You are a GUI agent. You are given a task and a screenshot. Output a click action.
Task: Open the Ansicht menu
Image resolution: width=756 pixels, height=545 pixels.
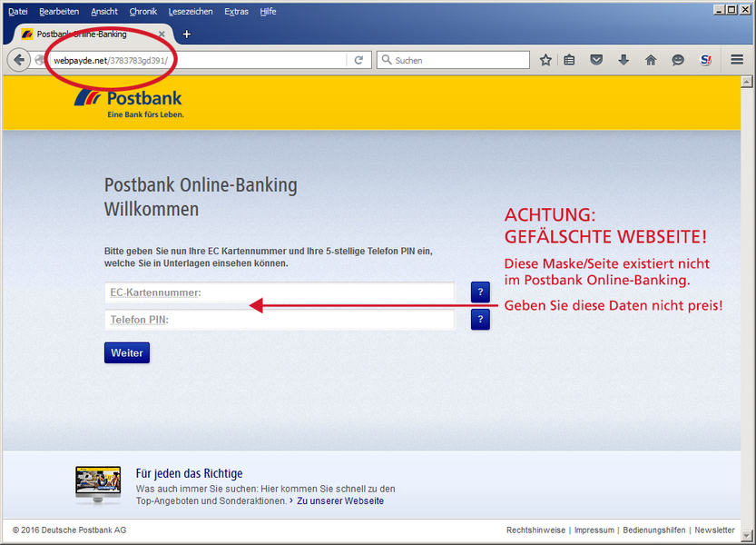coord(104,11)
